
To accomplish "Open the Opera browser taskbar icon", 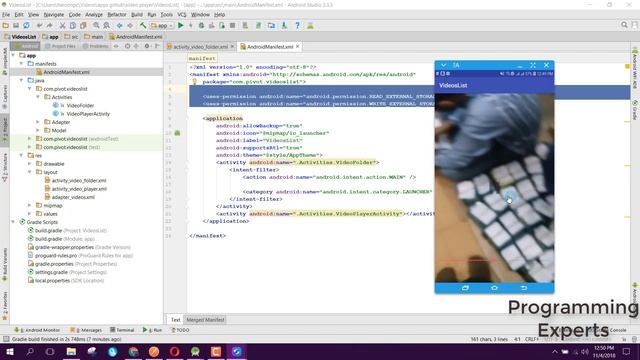I will (x=175, y=351).
